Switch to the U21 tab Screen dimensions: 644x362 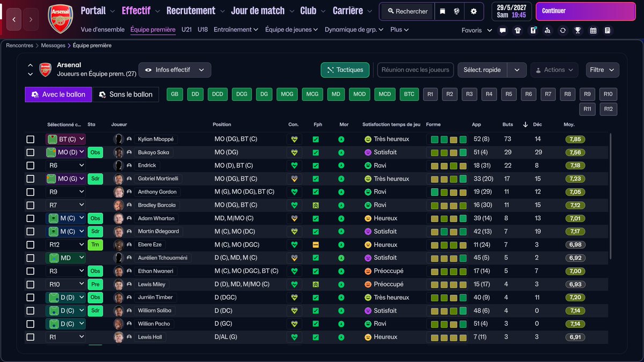pos(186,29)
